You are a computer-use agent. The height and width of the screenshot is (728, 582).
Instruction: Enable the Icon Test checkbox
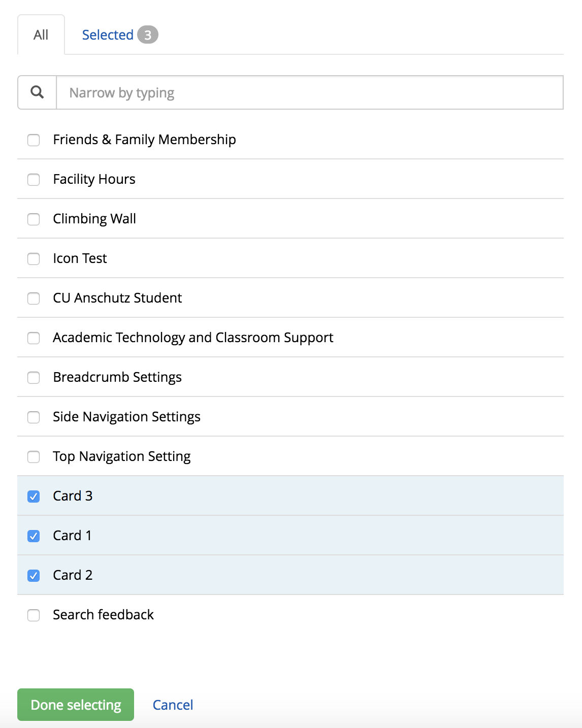34,259
